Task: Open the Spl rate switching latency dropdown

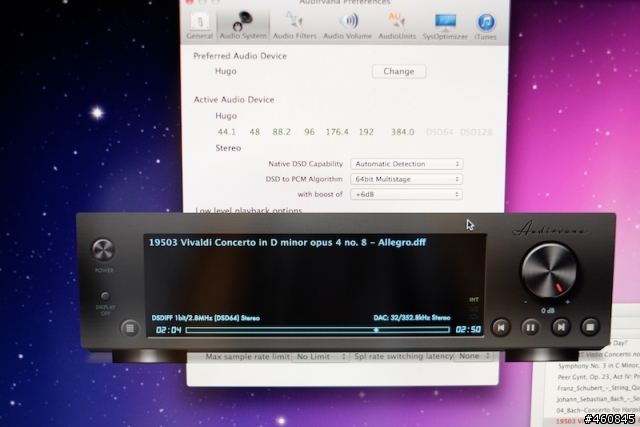Action: 473,356
